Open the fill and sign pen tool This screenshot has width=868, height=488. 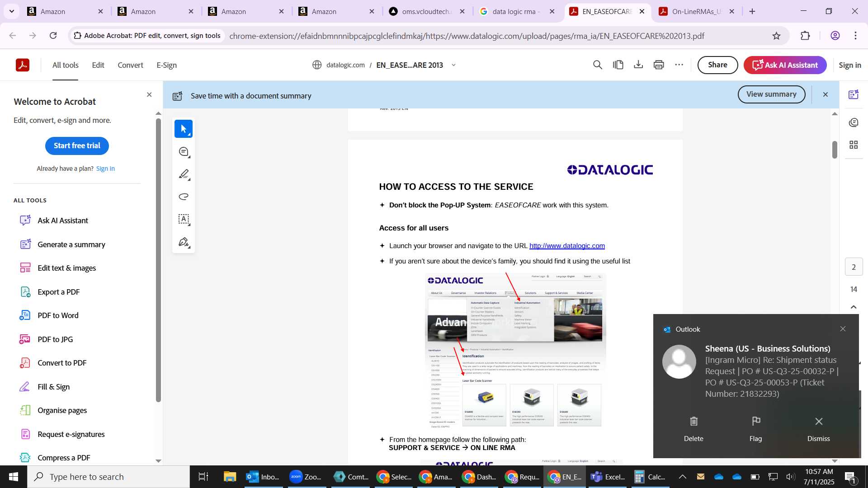click(x=184, y=243)
